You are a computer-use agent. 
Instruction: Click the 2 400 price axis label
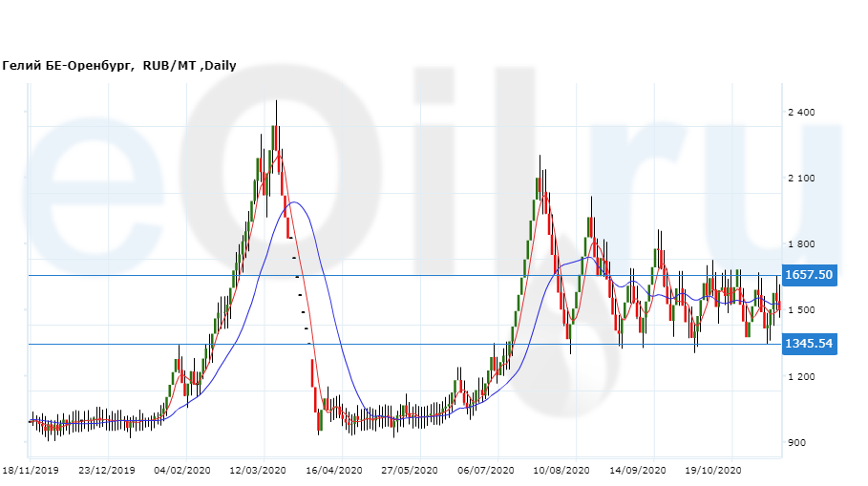tap(801, 113)
